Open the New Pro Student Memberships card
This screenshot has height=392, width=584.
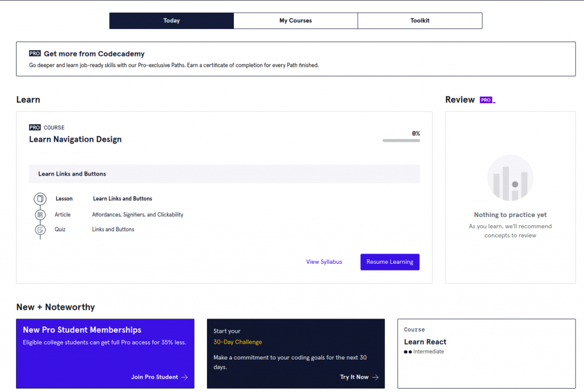[105, 353]
